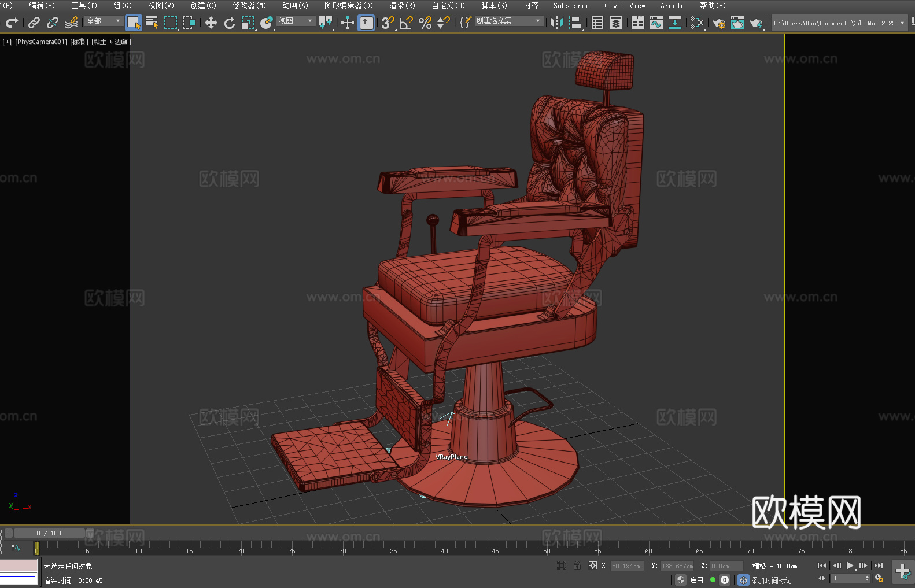The height and width of the screenshot is (588, 915).
Task: Select the Scale tool
Action: 248,23
